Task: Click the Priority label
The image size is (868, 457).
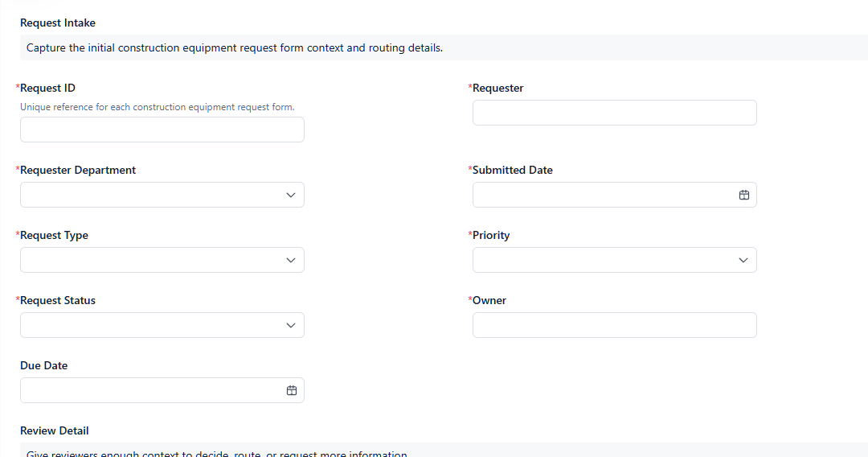Action: (491, 236)
